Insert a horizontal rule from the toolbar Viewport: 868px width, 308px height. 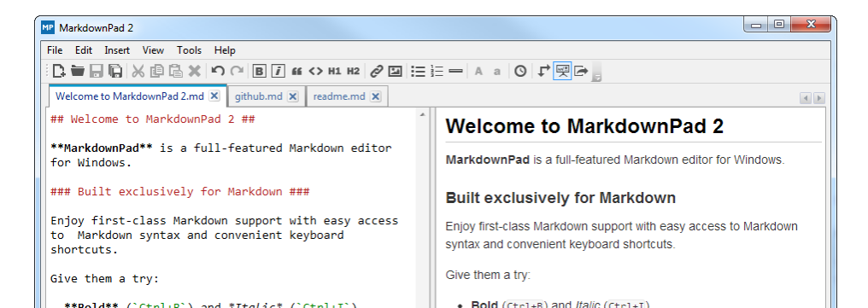point(455,71)
